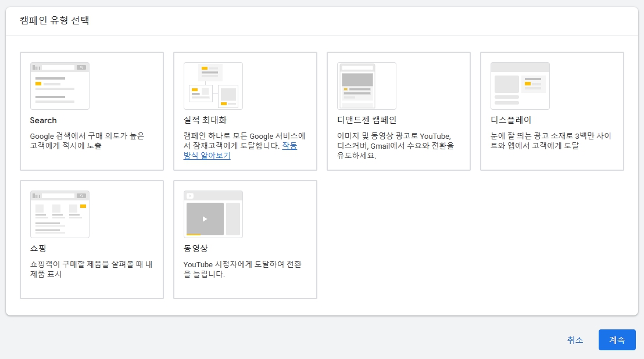Choose the 디맨드젠 캠페인 card title

[x=367, y=120]
